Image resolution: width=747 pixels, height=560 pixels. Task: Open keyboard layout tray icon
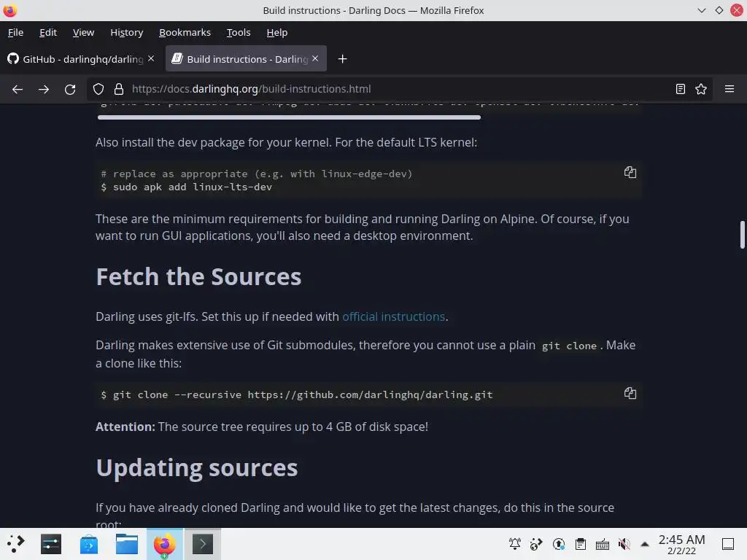pyautogui.click(x=602, y=544)
